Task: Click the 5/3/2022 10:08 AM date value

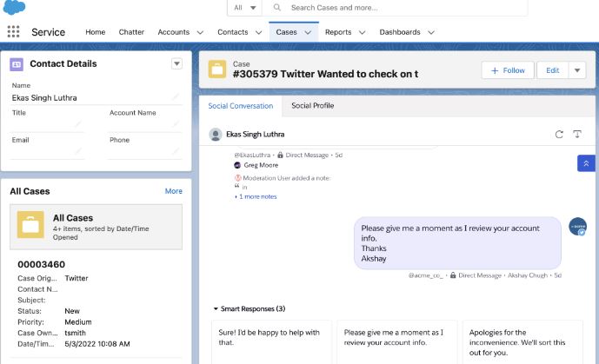Action: pyautogui.click(x=97, y=344)
